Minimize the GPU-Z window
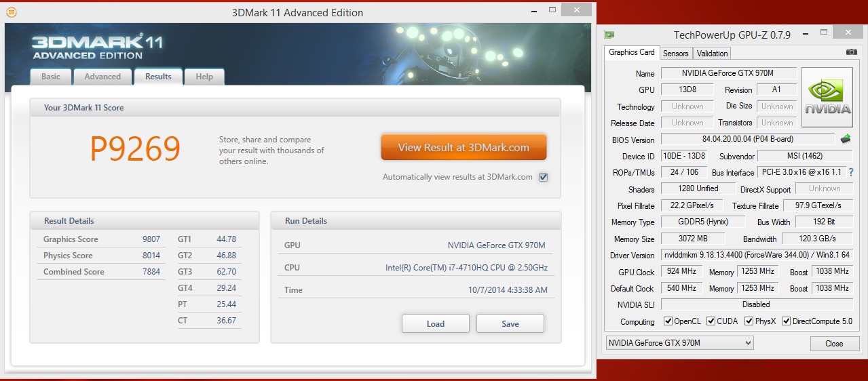 (x=805, y=33)
